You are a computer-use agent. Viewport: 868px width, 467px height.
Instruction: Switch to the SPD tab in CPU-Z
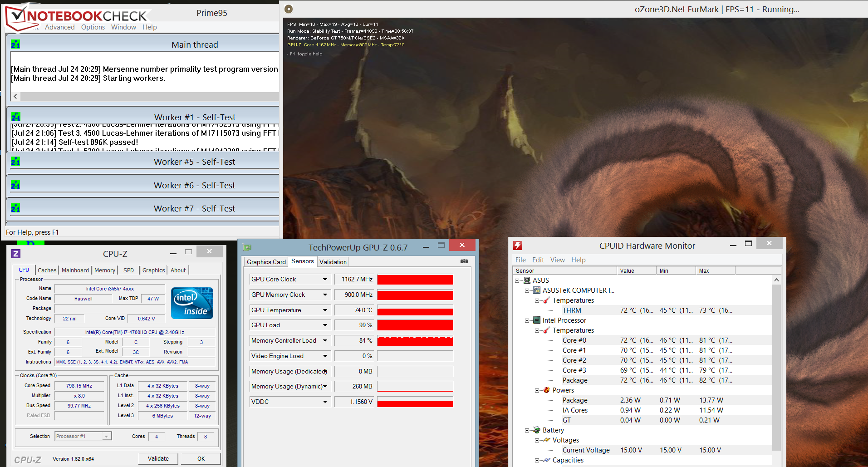(x=129, y=270)
